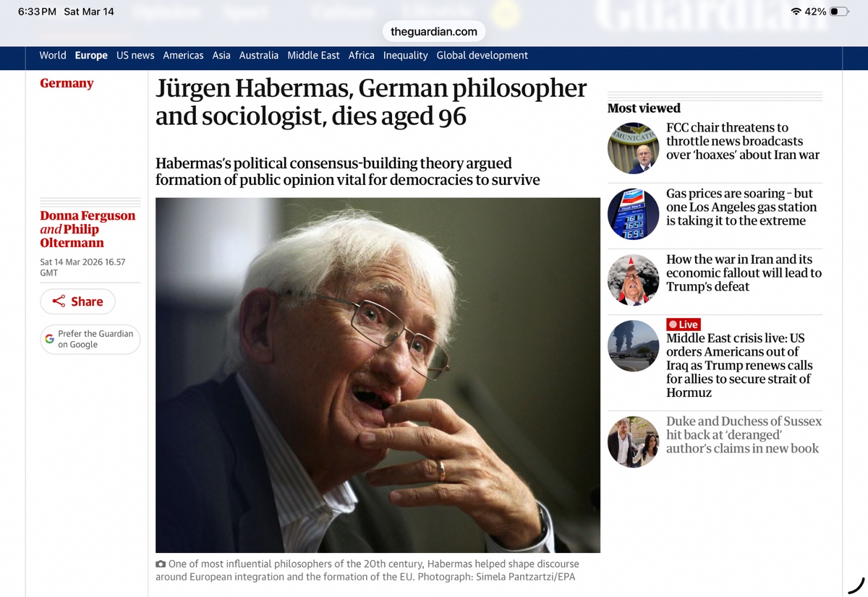Open the US news section

coord(135,56)
